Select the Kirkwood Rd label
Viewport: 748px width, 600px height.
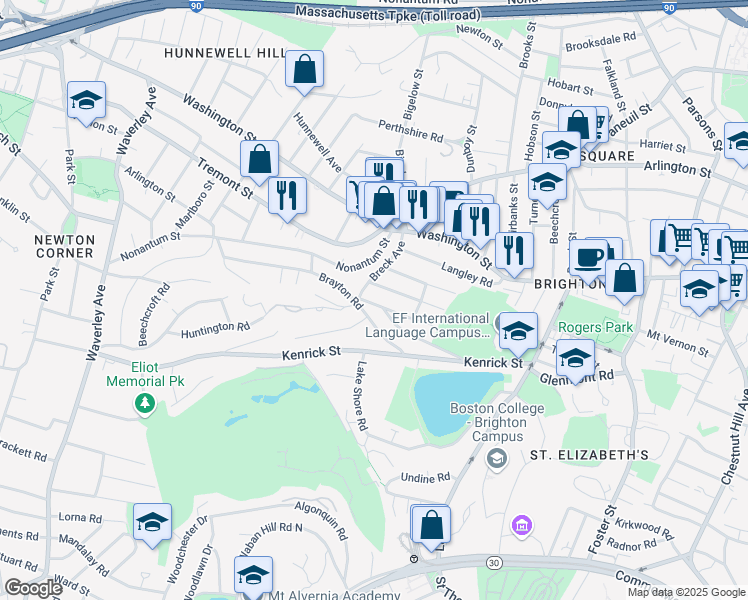tap(644, 529)
